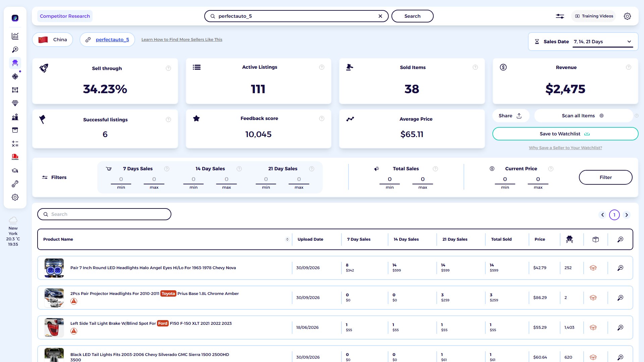Screen dimensions: 644x362
Task: Click spy icon column header
Action: click(x=569, y=239)
